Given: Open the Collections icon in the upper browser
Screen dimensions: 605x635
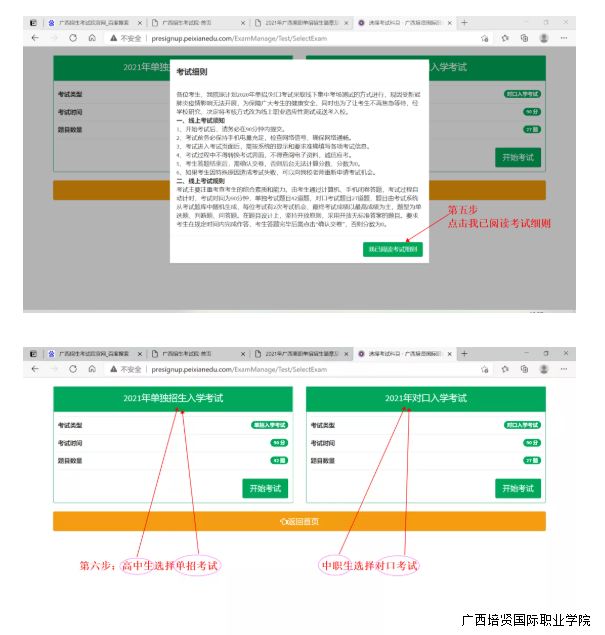Looking at the screenshot, I should [524, 37].
